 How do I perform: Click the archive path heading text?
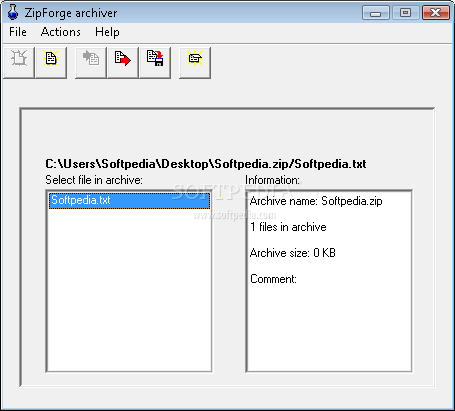pos(206,164)
